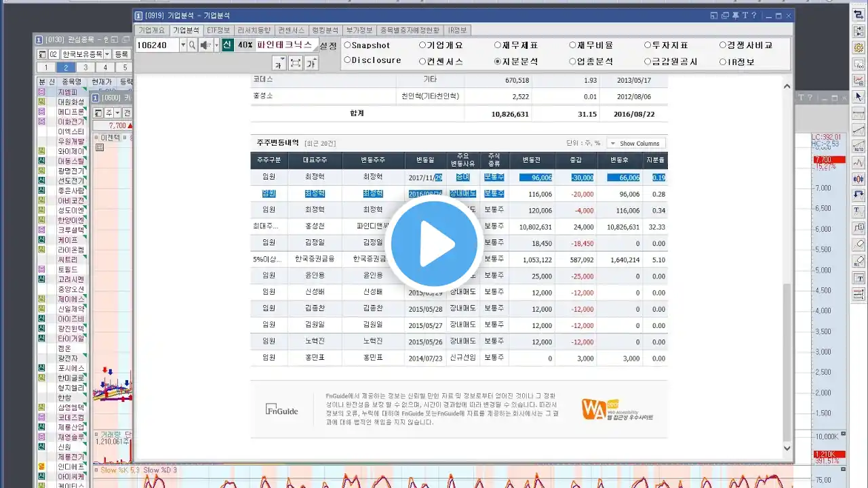Select the Disclosure radio button
Viewport: 868px width, 488px height.
[347, 61]
